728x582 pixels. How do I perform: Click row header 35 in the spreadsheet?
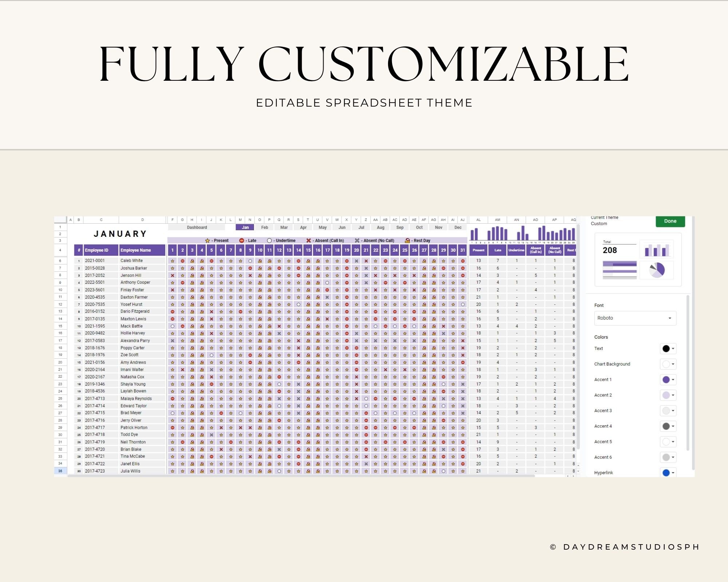[61, 471]
